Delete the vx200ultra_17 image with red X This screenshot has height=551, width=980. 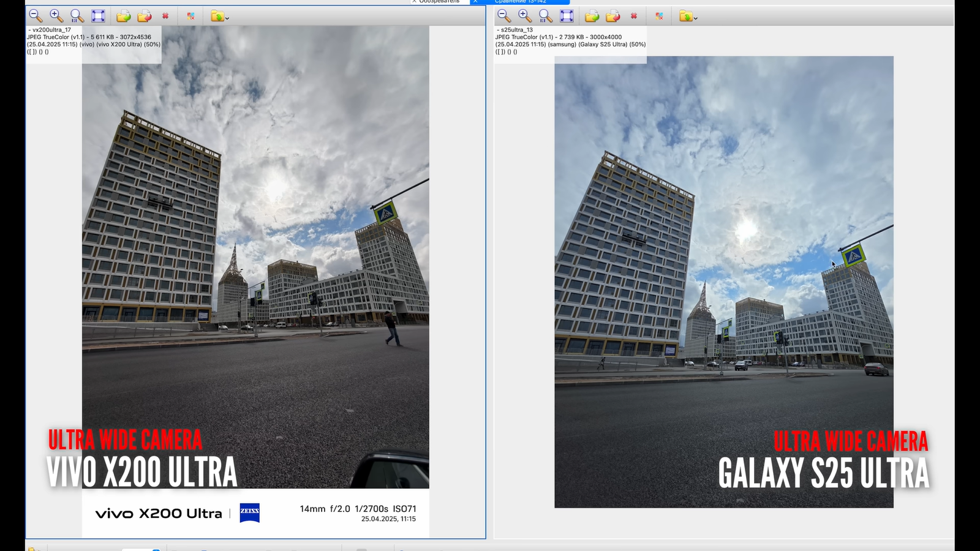tap(165, 16)
